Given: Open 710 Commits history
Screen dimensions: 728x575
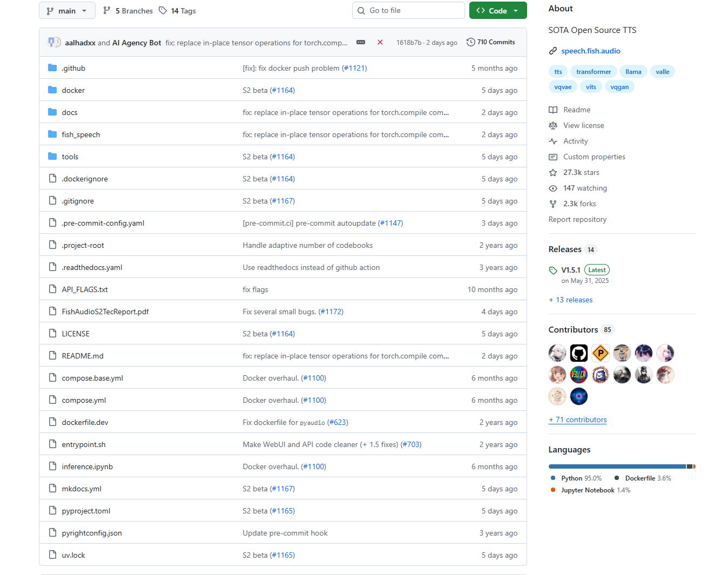Looking at the screenshot, I should pos(491,42).
